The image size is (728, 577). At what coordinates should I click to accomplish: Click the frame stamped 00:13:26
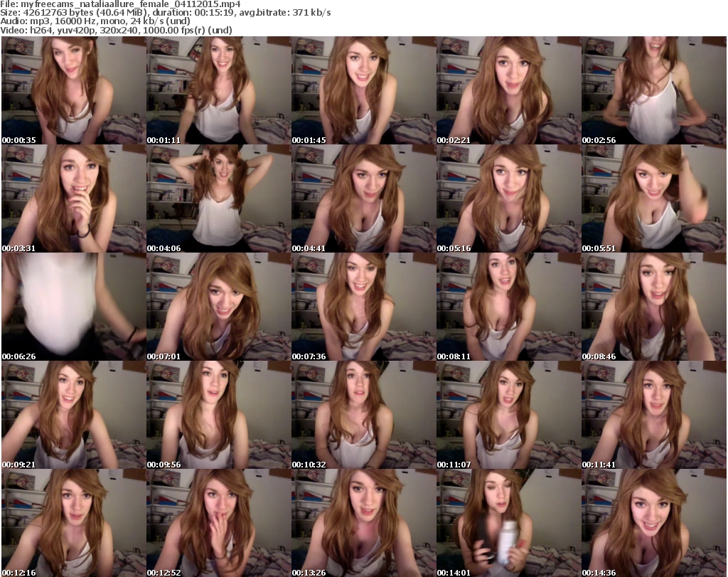tap(363, 523)
